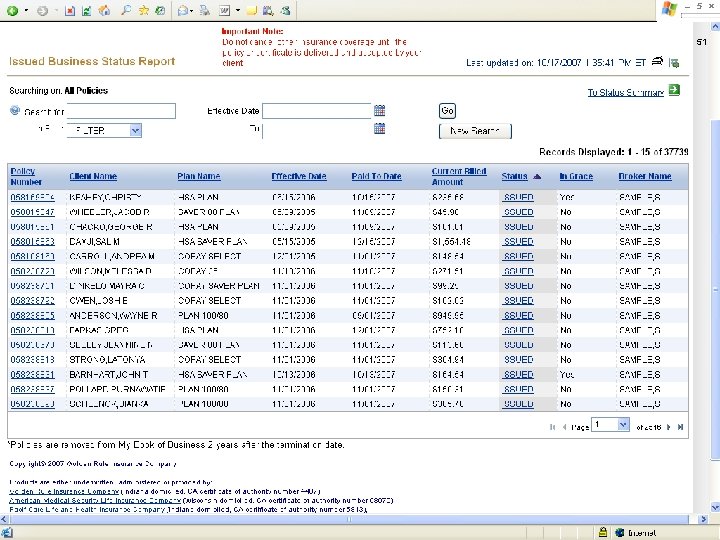Refresh the page using the toolbar Refresh icon

(86, 11)
